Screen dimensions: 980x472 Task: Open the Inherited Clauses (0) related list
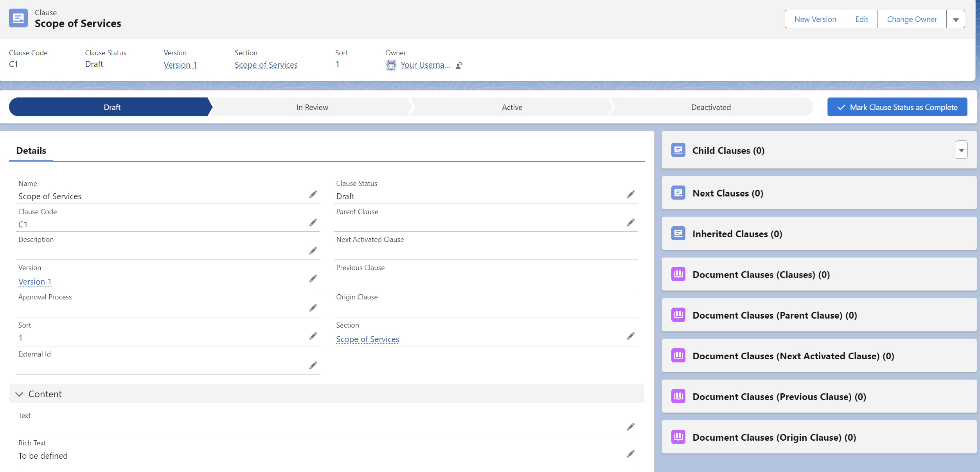[x=737, y=234]
